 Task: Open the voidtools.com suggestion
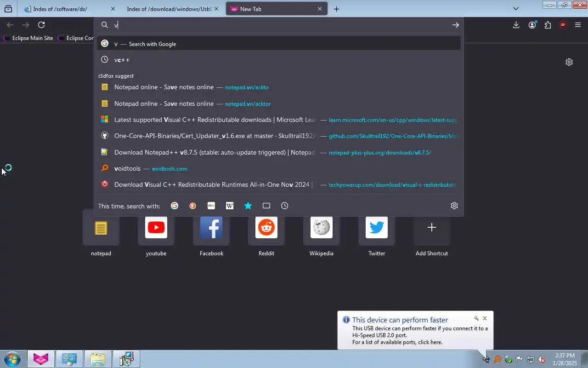[x=279, y=168]
